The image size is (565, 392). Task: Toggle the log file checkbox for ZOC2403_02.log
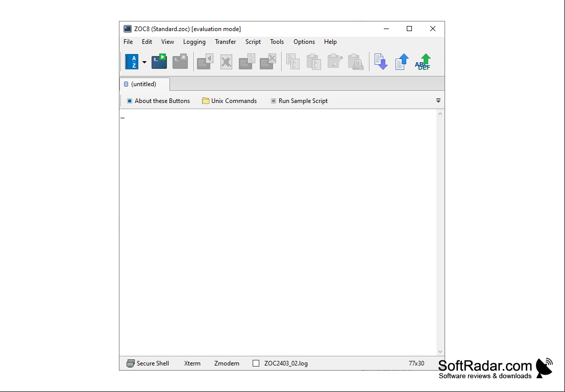[256, 363]
